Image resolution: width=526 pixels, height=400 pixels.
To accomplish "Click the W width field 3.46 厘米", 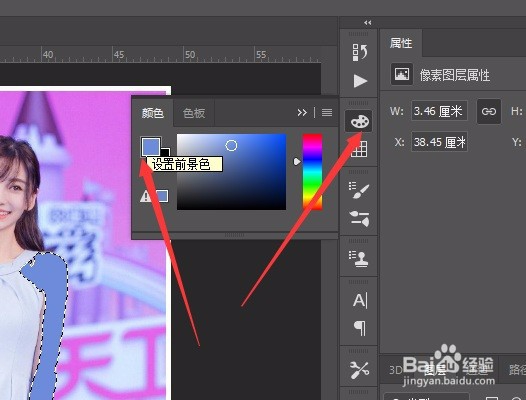I will 439,110.
